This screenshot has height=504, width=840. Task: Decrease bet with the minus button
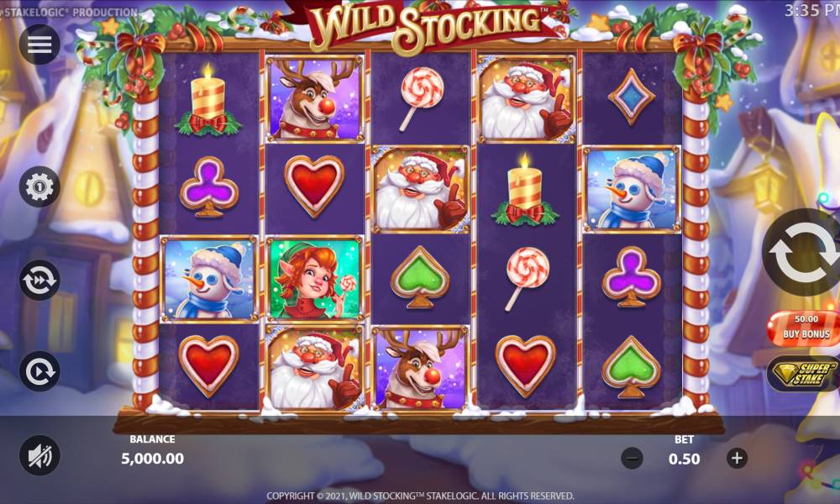click(x=633, y=459)
